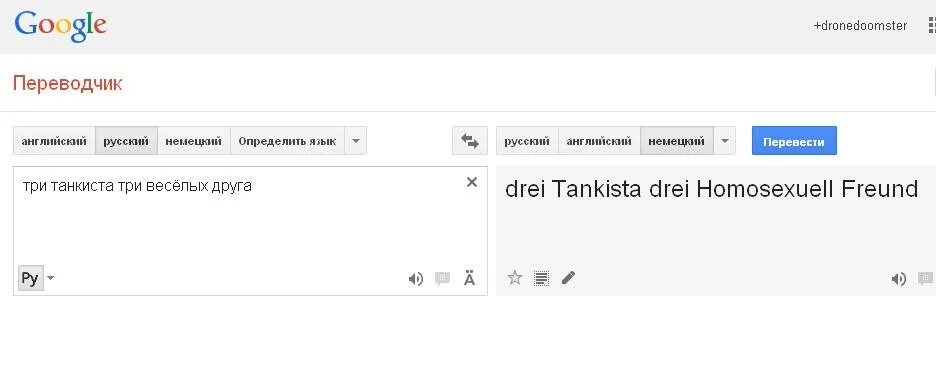The width and height of the screenshot is (936, 389).
Task: Show the select-all list icon for translation
Action: pyautogui.click(x=541, y=278)
